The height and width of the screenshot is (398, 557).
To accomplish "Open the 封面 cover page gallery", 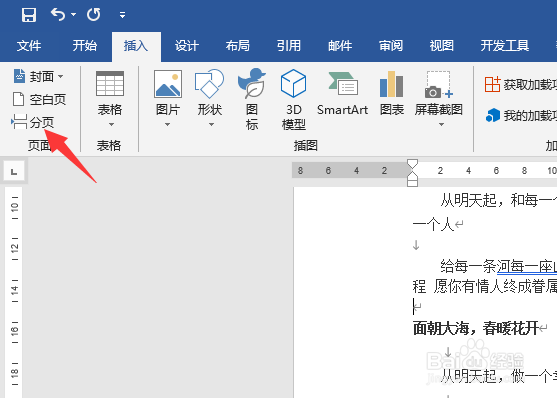I will tap(38, 76).
